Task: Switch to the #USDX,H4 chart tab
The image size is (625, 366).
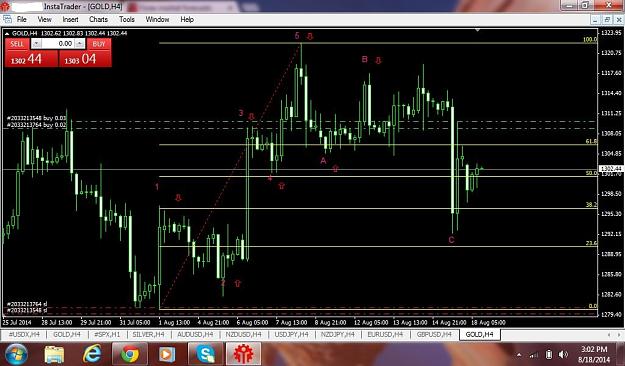Action: coord(24,335)
